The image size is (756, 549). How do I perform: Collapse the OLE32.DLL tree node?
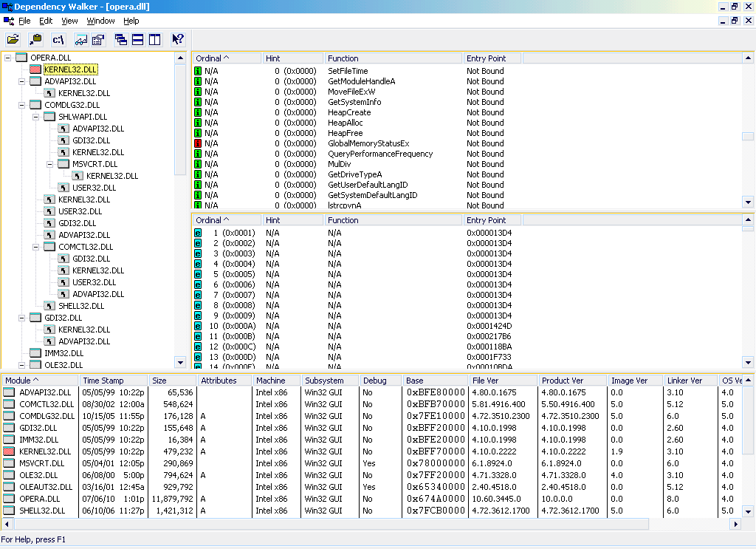click(x=21, y=365)
